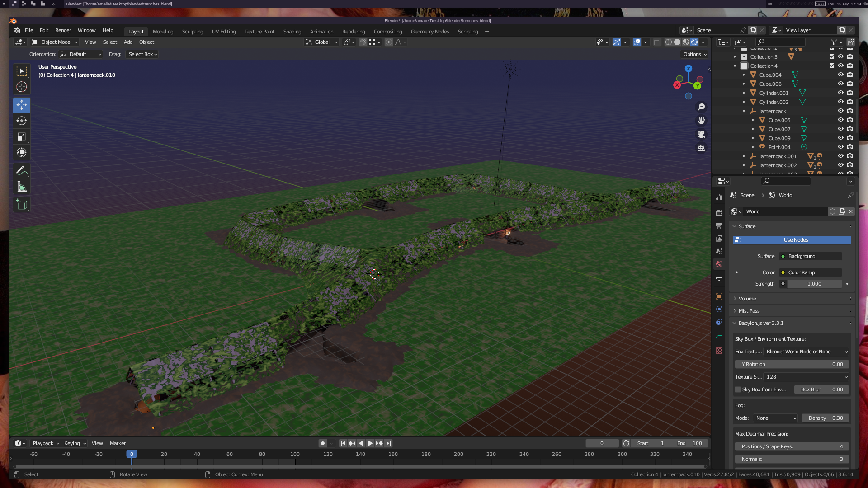Toggle camera view in viewport
The image size is (868, 488).
point(701,134)
